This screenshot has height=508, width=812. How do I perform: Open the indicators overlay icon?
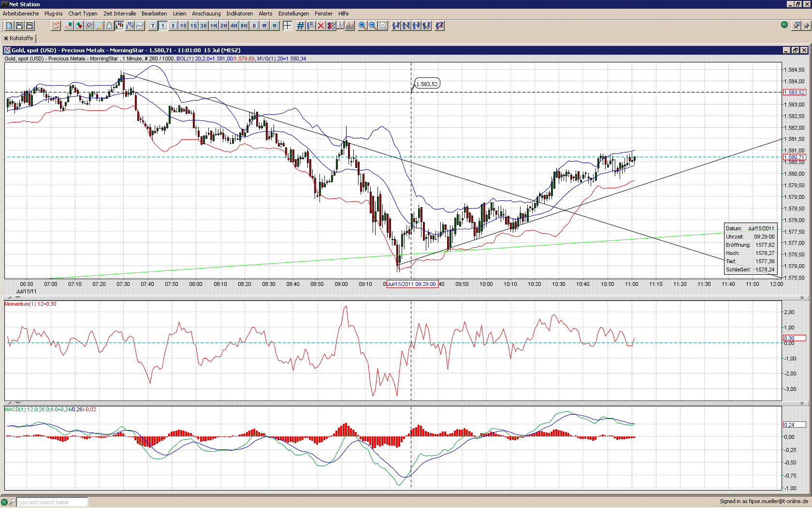pyautogui.click(x=89, y=26)
